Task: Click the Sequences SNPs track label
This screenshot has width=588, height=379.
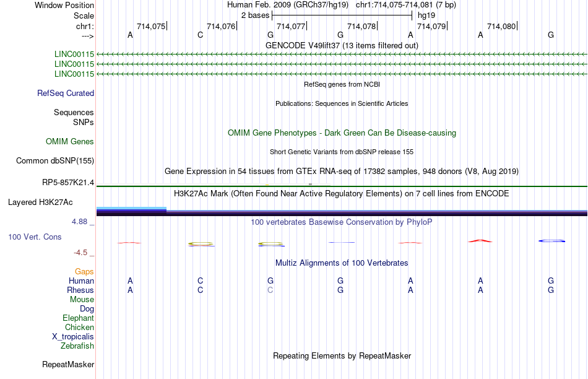Action: [x=74, y=118]
